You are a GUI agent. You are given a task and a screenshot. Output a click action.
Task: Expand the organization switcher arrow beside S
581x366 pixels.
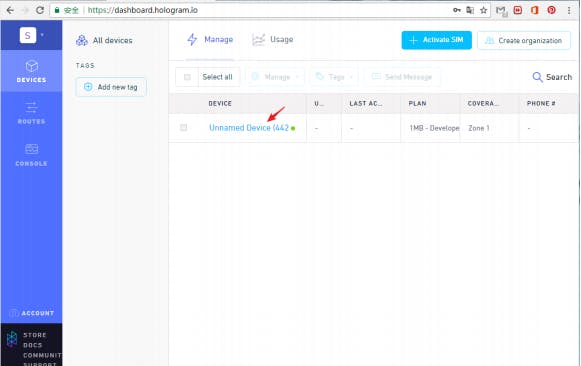click(x=42, y=35)
